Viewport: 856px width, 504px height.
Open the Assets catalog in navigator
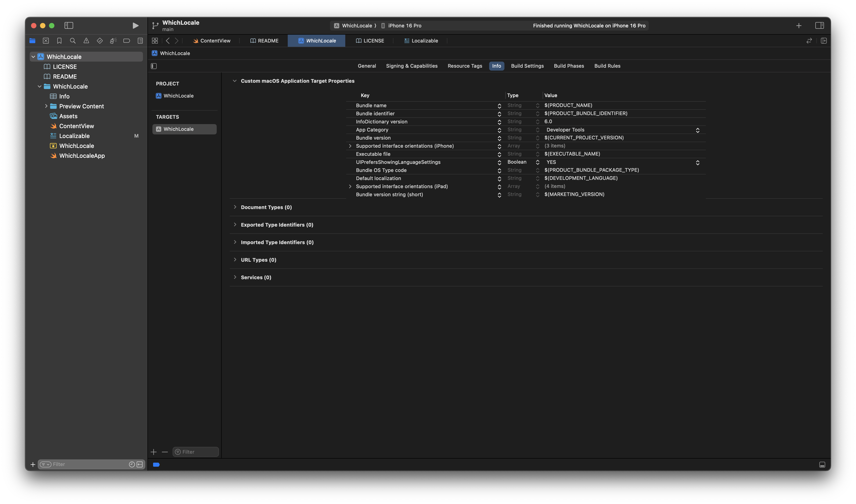point(64,116)
